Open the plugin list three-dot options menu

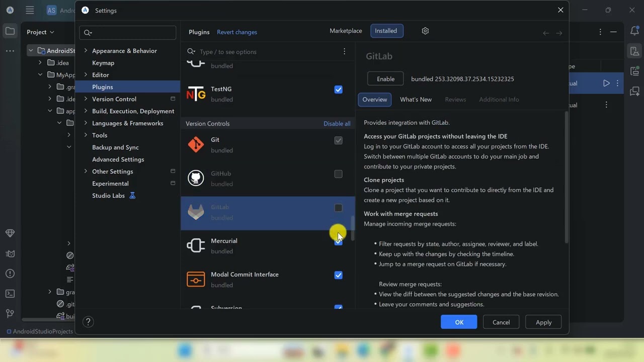click(x=344, y=51)
